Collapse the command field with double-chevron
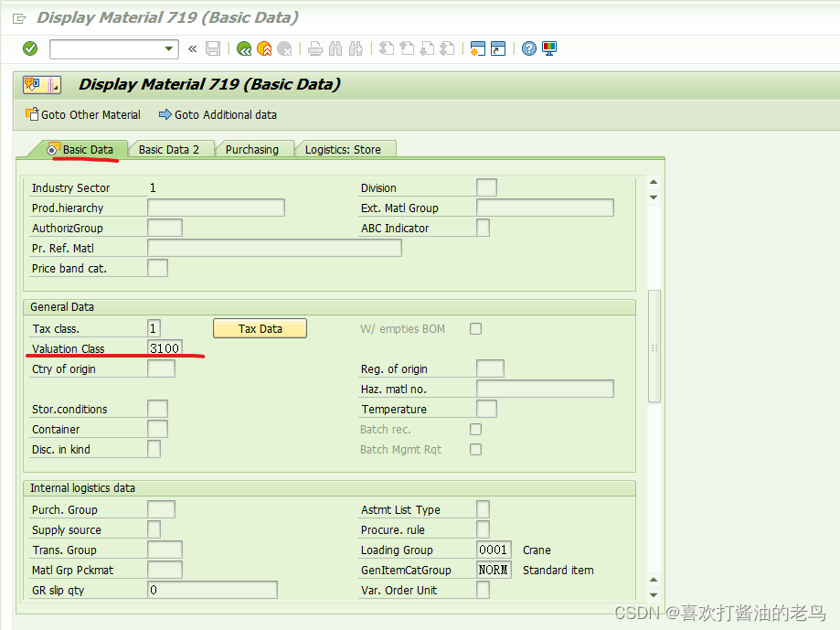Screen dimensions: 840x630 [x=192, y=49]
